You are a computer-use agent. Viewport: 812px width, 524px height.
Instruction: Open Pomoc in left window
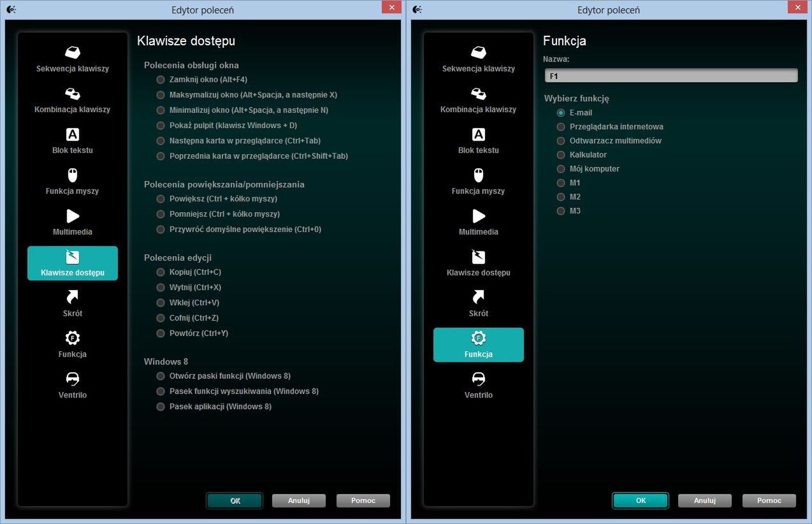pos(363,500)
